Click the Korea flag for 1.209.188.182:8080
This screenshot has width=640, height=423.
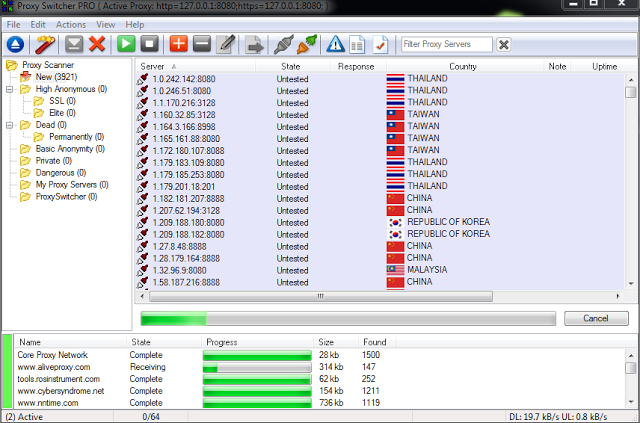[395, 234]
